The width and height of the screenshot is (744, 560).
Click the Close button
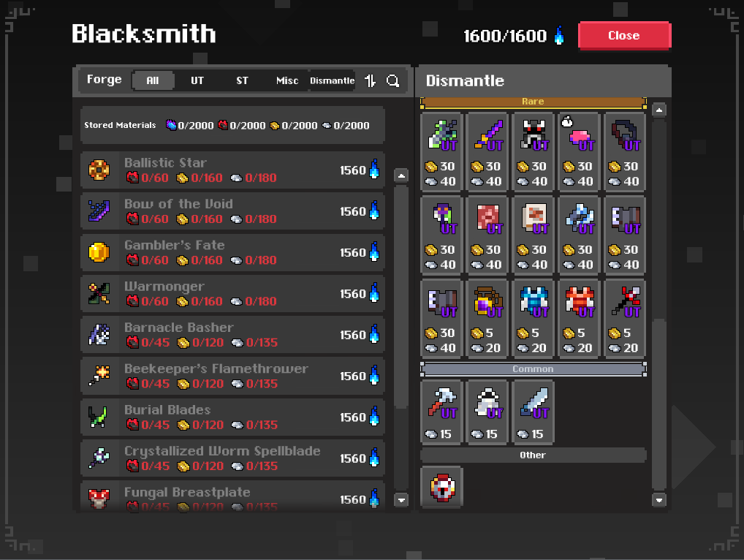(624, 36)
